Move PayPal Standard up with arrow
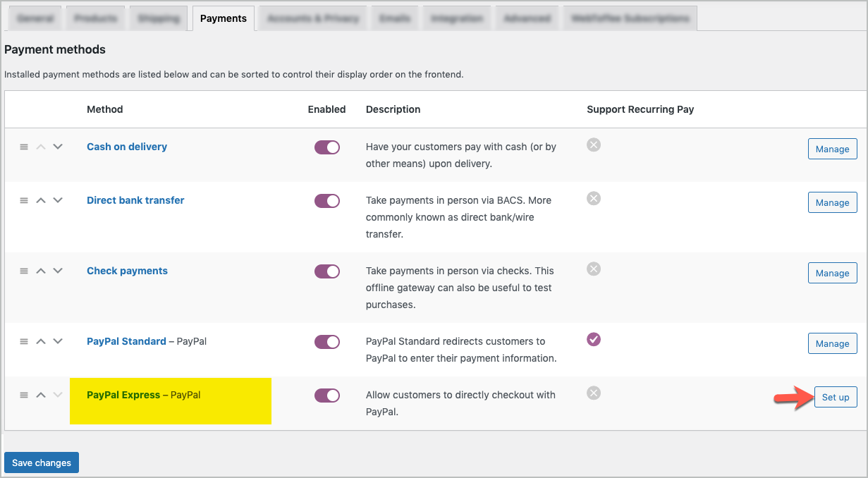The image size is (868, 478). pos(41,341)
